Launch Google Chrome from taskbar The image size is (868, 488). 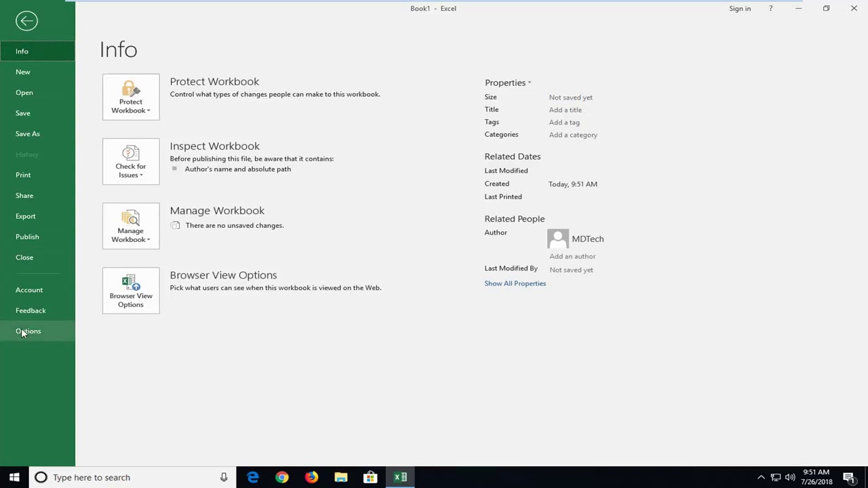[x=282, y=477]
